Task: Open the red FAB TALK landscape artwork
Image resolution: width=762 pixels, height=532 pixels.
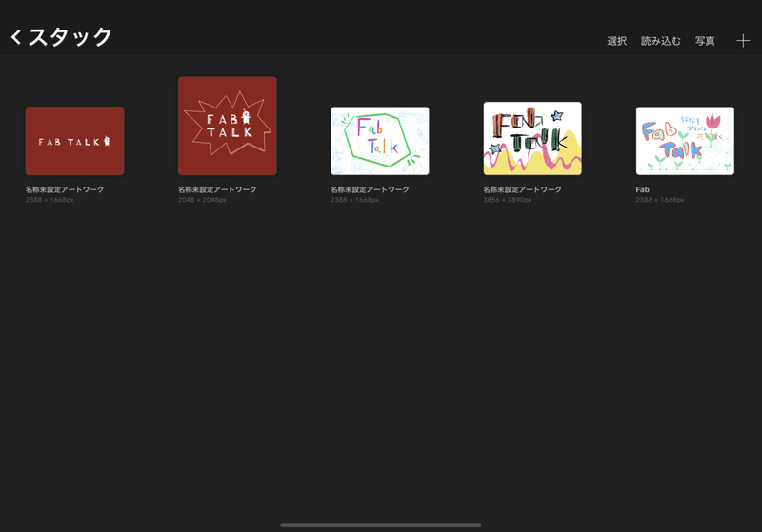Action: (75, 141)
